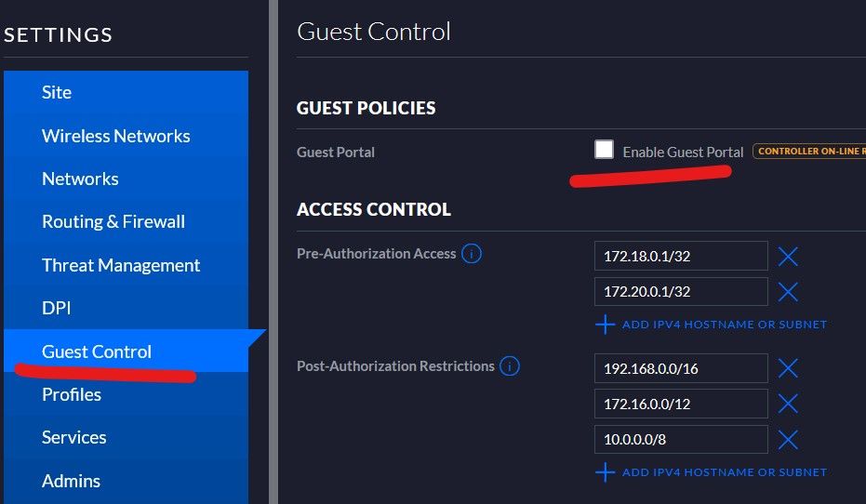Viewport: 866px width, 504px height.
Task: Go to Wireless Networks settings
Action: [x=116, y=136]
